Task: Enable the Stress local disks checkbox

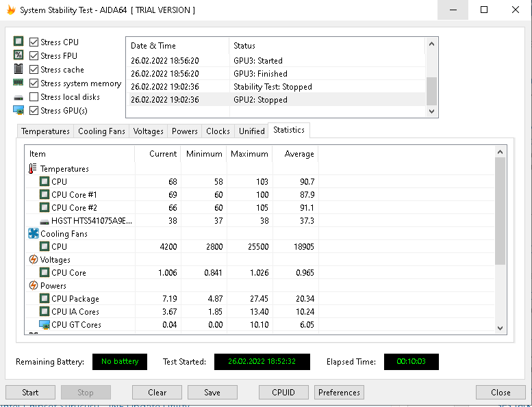Action: tap(34, 97)
